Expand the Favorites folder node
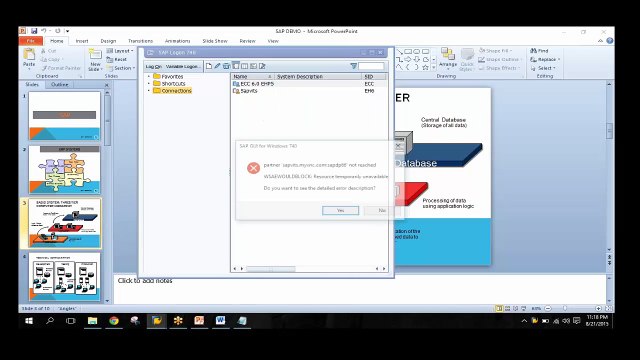The width and height of the screenshot is (640, 360). (149, 76)
